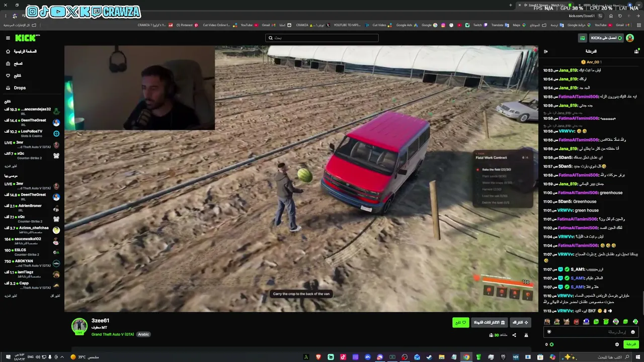Open the Browse icon in sidebar
Image resolution: width=644 pixels, height=362 pixels.
tap(8, 63)
